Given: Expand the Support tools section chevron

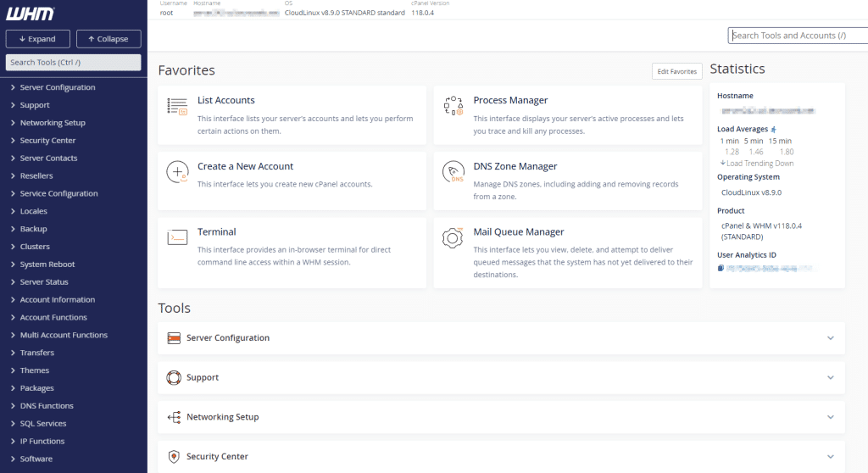Looking at the screenshot, I should tap(831, 378).
